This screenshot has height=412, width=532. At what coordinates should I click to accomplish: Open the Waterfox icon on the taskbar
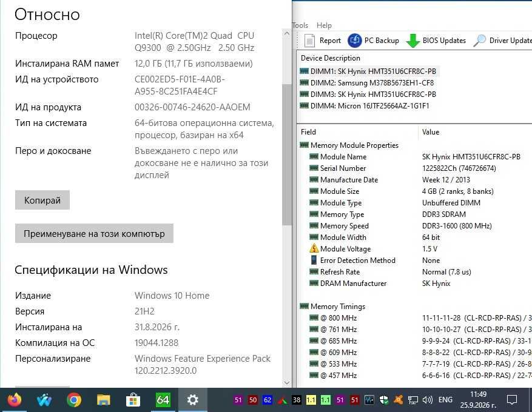[x=44, y=400]
